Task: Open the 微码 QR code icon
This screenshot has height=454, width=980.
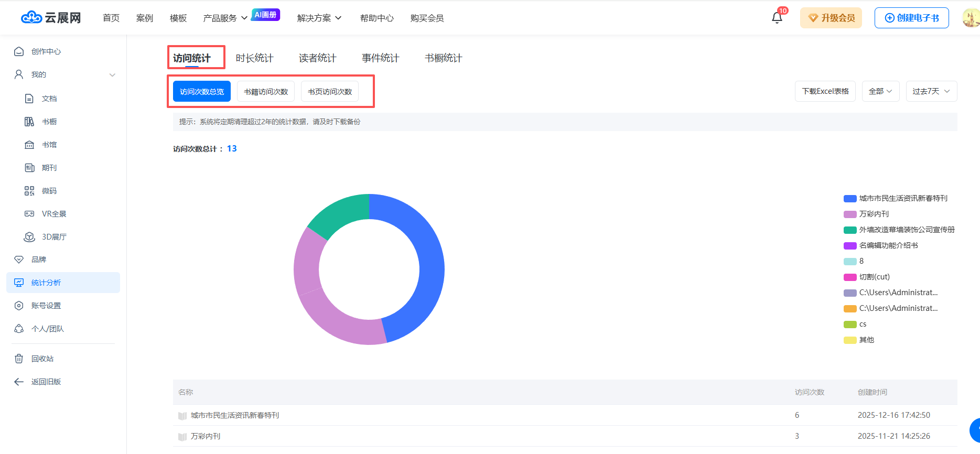Action: [29, 191]
